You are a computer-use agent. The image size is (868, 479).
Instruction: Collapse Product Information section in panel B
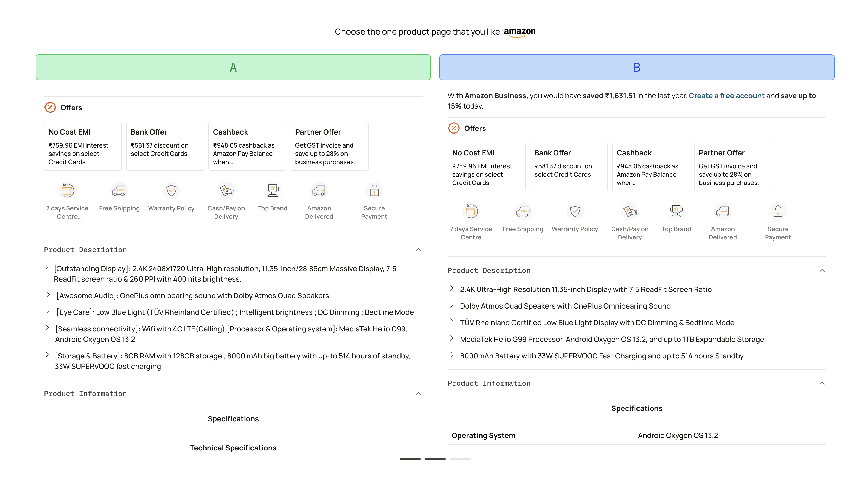[822, 383]
